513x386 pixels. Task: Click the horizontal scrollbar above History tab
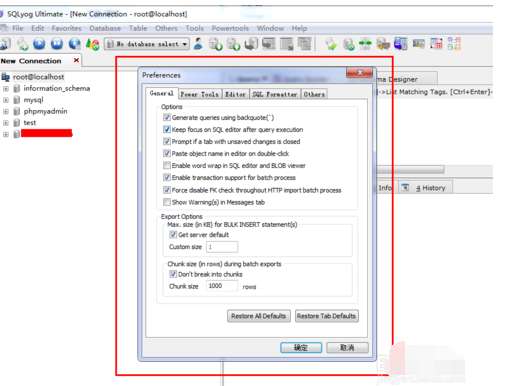[411, 170]
